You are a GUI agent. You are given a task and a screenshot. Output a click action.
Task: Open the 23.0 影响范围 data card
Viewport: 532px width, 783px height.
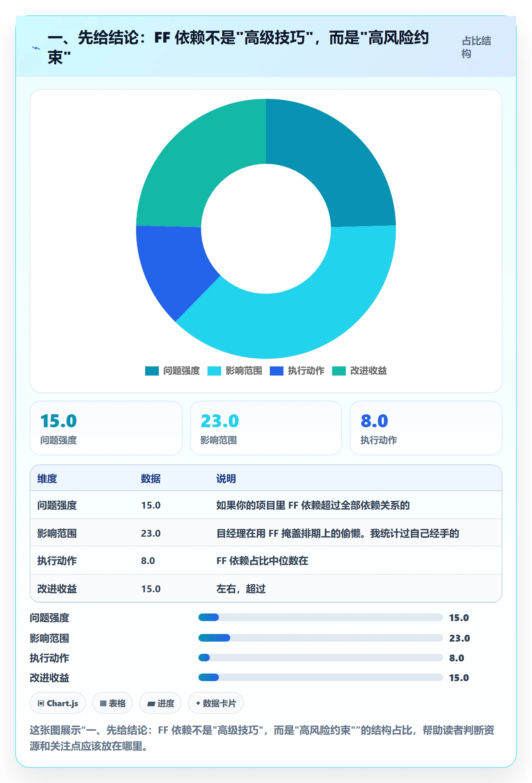[x=266, y=428]
